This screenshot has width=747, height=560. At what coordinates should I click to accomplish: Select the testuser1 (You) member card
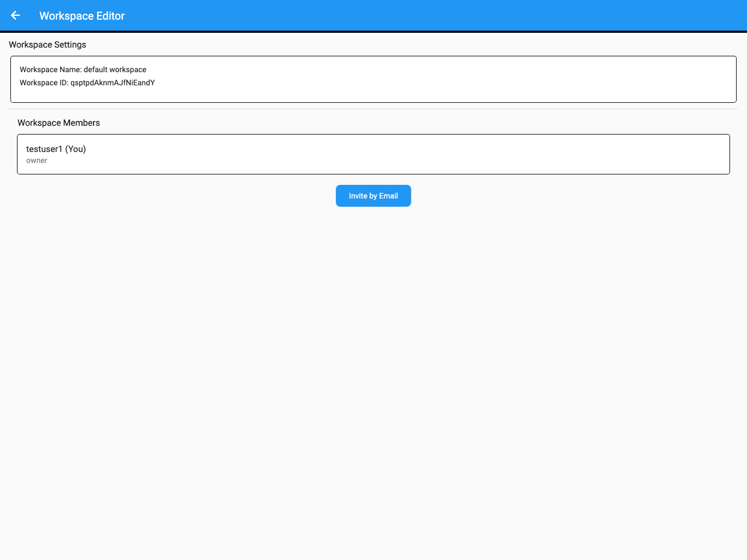click(373, 154)
